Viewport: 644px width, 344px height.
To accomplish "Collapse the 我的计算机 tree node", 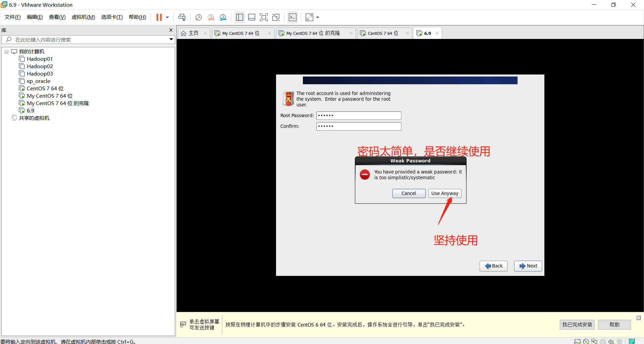I will [x=6, y=52].
